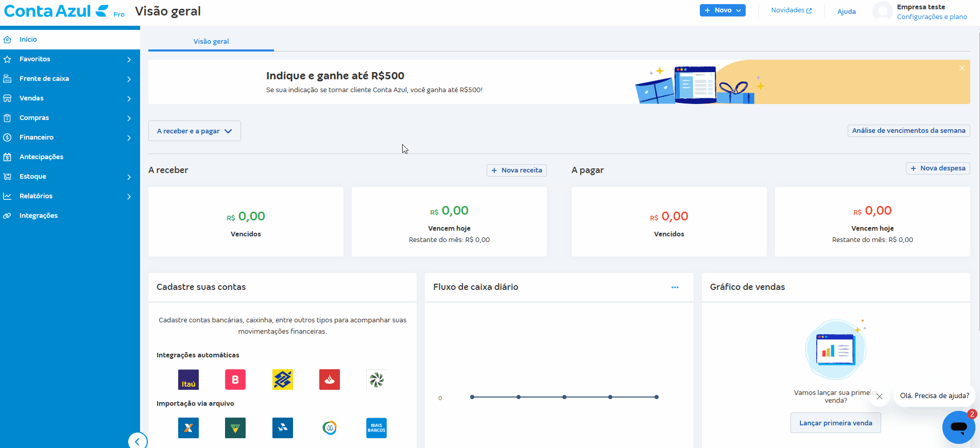Expand the Vendas submenu chevron

click(x=129, y=99)
